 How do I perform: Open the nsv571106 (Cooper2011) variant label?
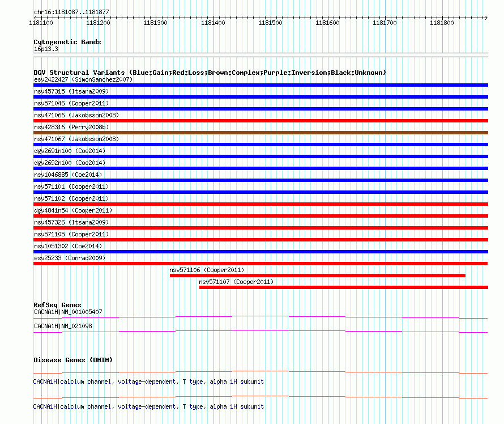(207, 270)
